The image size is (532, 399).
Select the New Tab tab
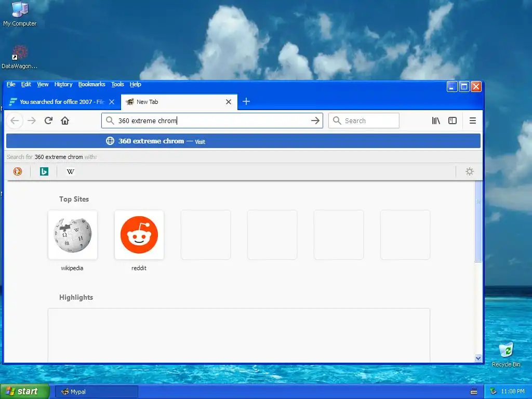click(x=179, y=102)
